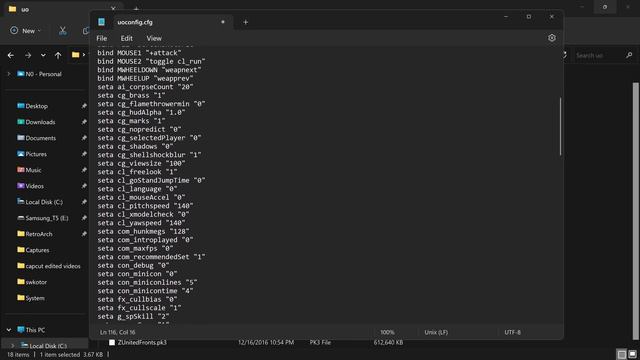Open recent locations dropdown in Explorer

point(43,55)
